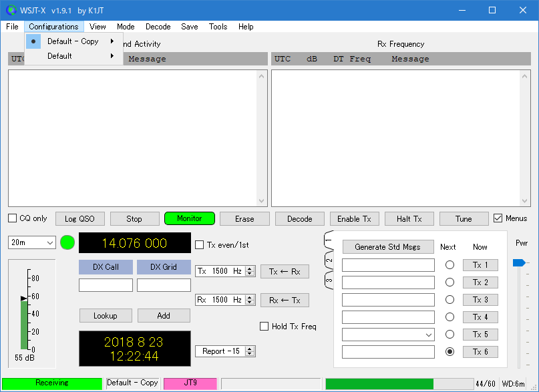
Task: Open the 20m band dropdown
Action: (31, 242)
